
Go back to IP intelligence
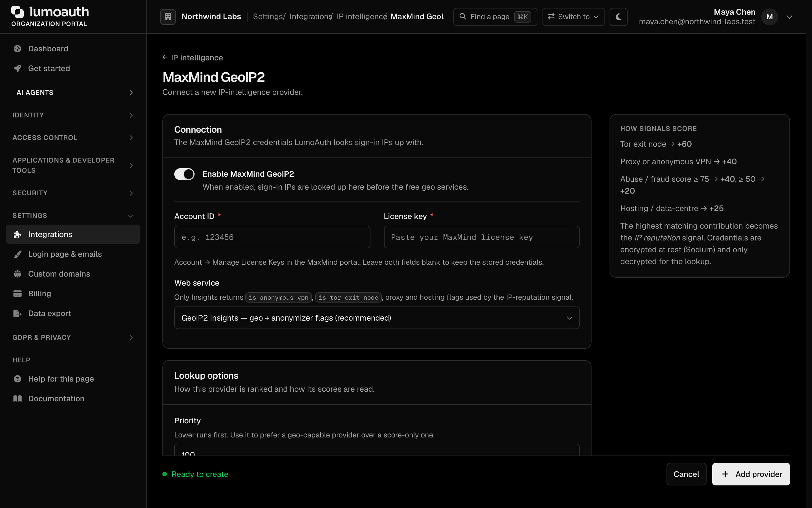[193, 58]
